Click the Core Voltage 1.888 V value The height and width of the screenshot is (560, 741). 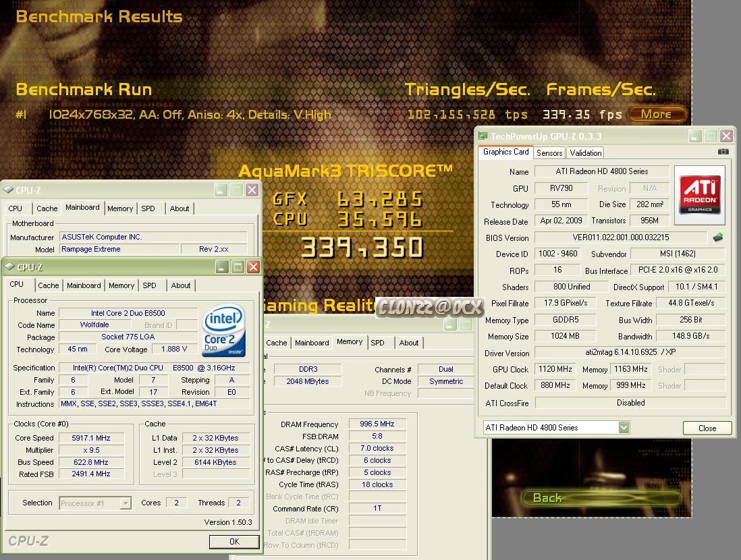point(174,349)
